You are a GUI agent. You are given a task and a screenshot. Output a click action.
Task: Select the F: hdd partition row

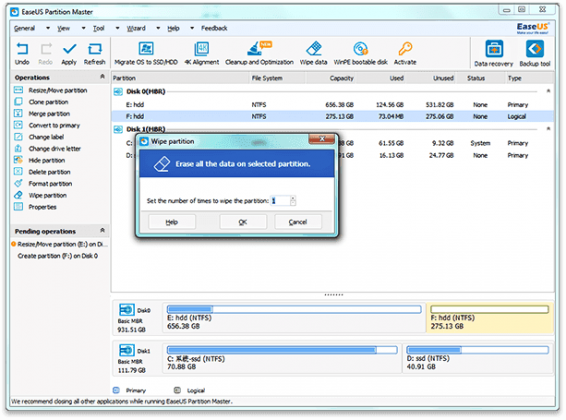tap(332, 116)
